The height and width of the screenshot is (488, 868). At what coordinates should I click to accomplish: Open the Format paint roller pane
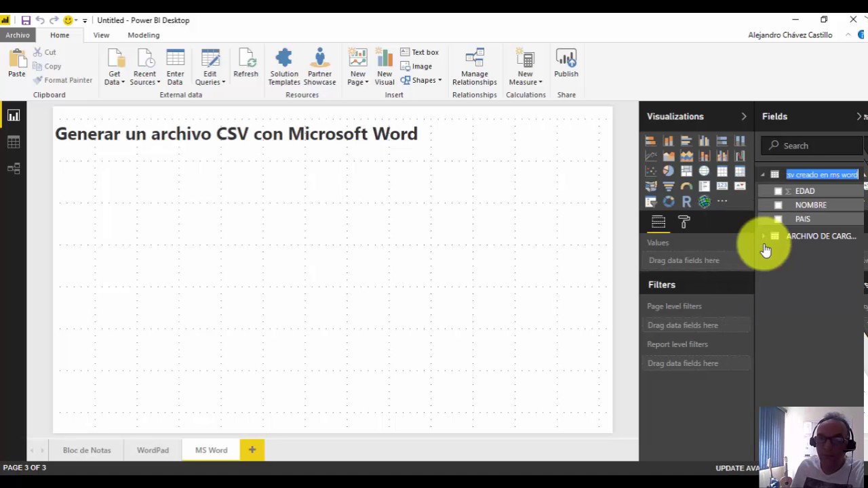(x=684, y=222)
